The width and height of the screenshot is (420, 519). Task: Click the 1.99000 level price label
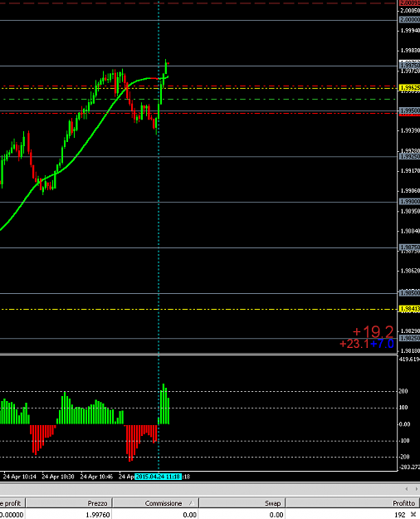pyautogui.click(x=410, y=201)
